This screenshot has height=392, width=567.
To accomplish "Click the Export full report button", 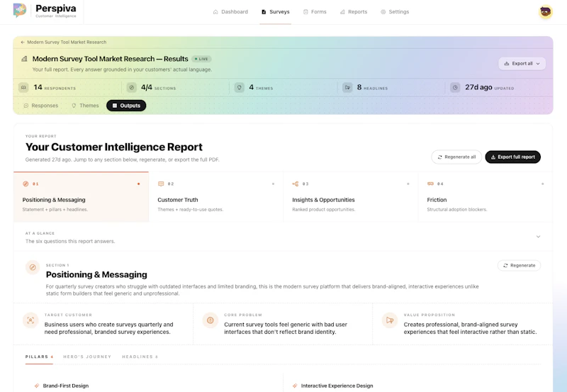I will [512, 157].
